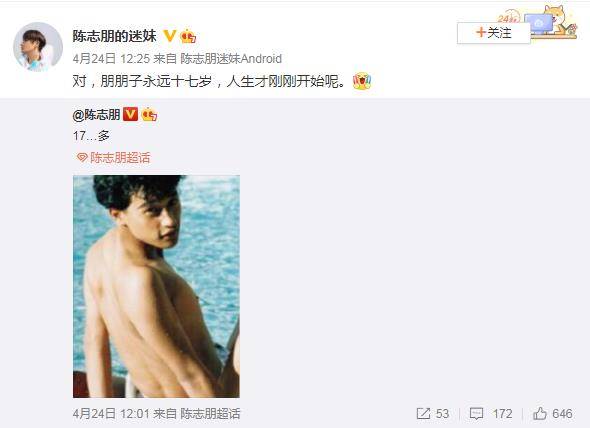Like the post with thumbs-up icon
This screenshot has height=428, width=590.
[x=540, y=413]
